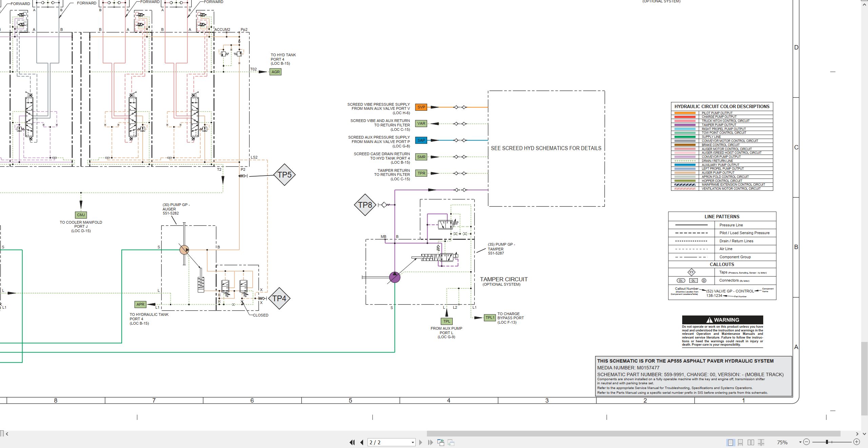This screenshot has width=868, height=448.
Task: Click the zoom slider handle
Action: pos(827,442)
